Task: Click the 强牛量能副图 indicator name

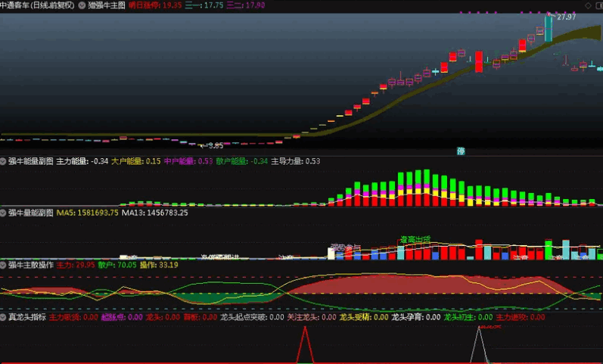Action: click(x=31, y=213)
